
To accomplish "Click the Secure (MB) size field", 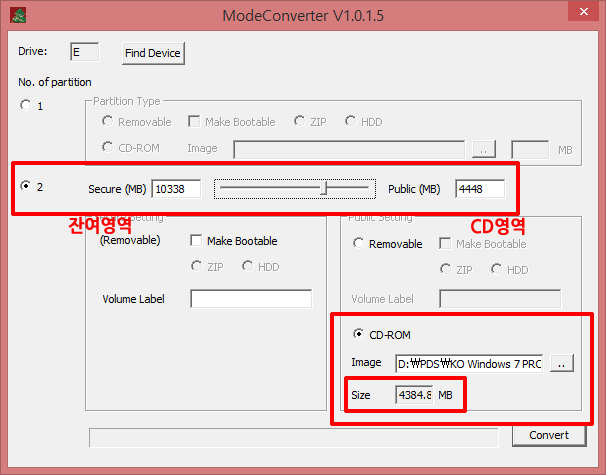I will tap(176, 188).
